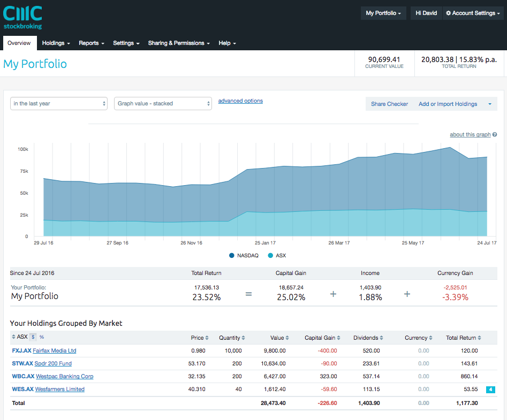Open the 'in the last year' date range selector
Screen dimensions: 507x420
59,104
